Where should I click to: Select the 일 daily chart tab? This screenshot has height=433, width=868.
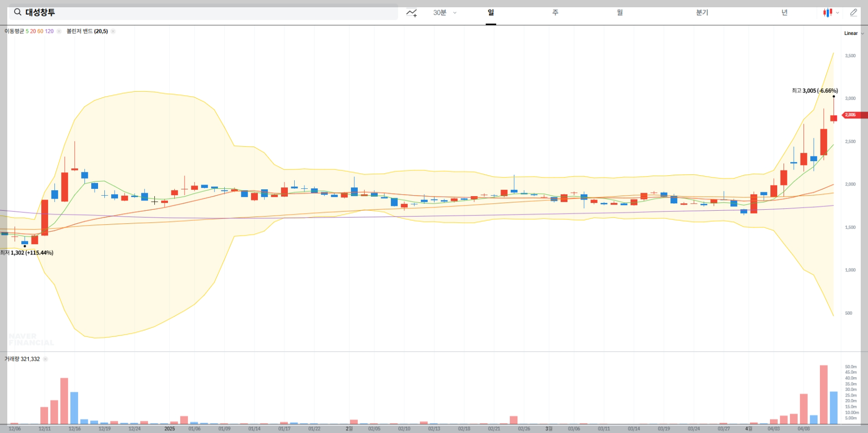pyautogui.click(x=491, y=13)
